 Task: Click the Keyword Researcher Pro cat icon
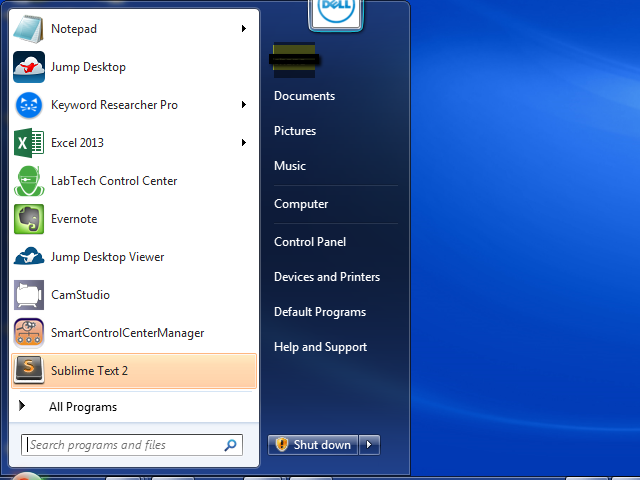(x=29, y=105)
